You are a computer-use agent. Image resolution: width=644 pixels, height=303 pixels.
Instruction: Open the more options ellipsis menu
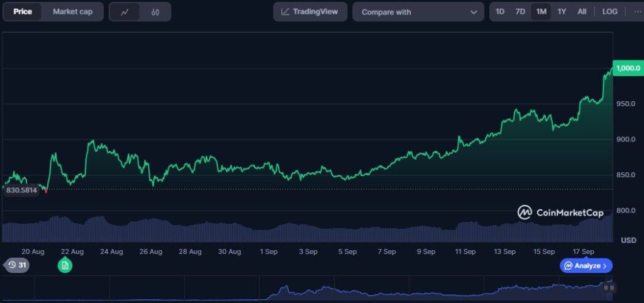638,11
